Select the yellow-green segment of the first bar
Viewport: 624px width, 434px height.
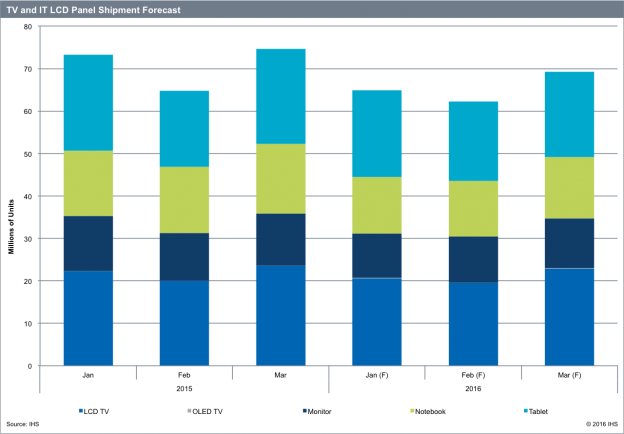[88, 183]
